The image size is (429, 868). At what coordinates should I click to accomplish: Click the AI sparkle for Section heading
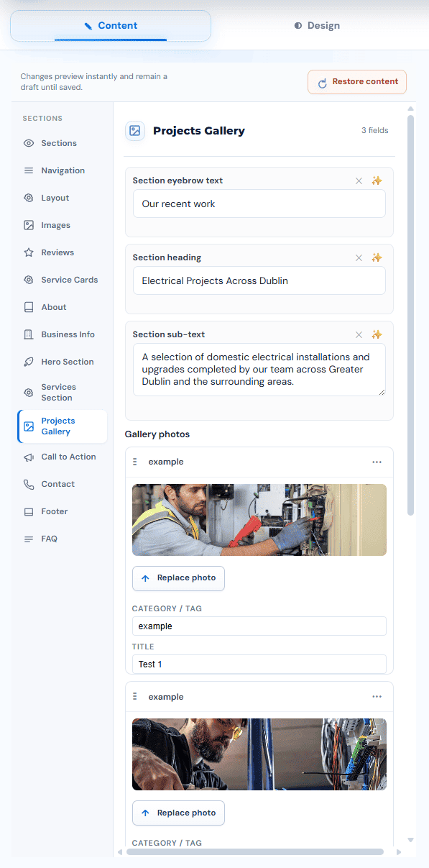[x=377, y=257]
